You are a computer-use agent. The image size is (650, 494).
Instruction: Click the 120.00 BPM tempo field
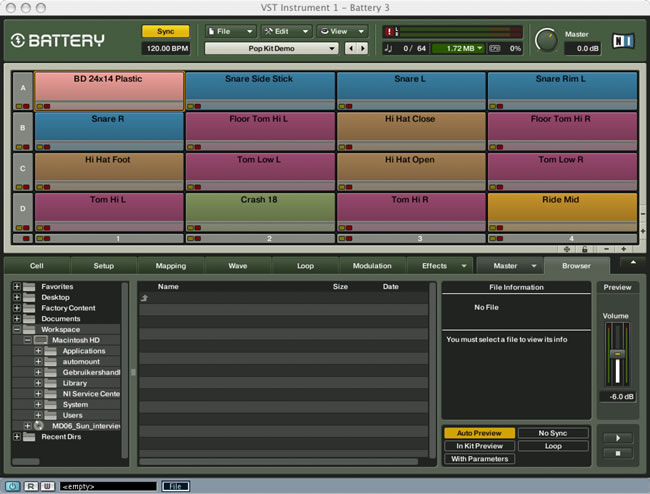tap(166, 48)
